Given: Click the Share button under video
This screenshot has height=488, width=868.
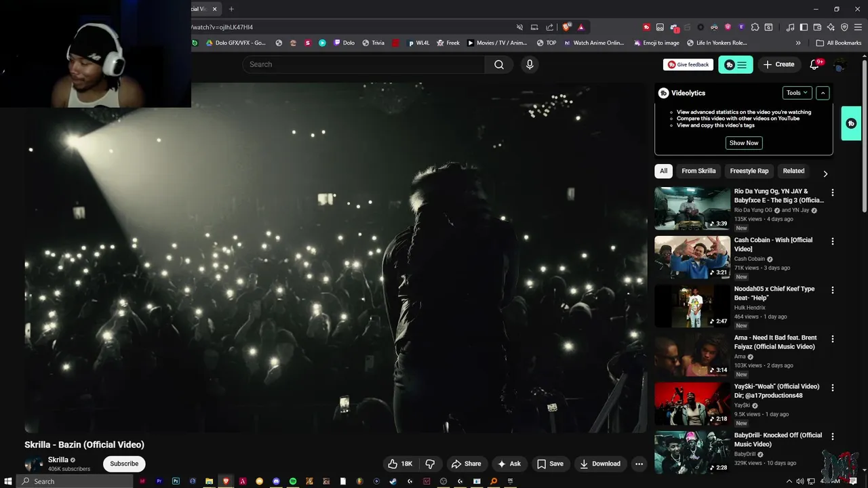Looking at the screenshot, I should pyautogui.click(x=466, y=464).
